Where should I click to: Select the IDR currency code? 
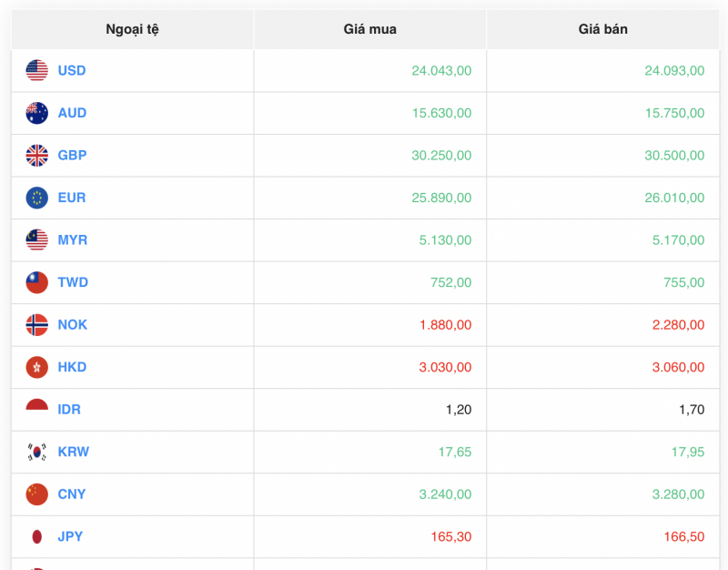(x=70, y=410)
